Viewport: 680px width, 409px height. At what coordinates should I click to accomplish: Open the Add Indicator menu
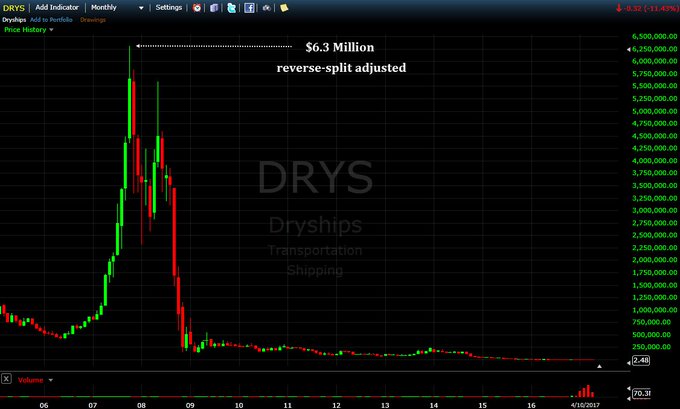[57, 7]
